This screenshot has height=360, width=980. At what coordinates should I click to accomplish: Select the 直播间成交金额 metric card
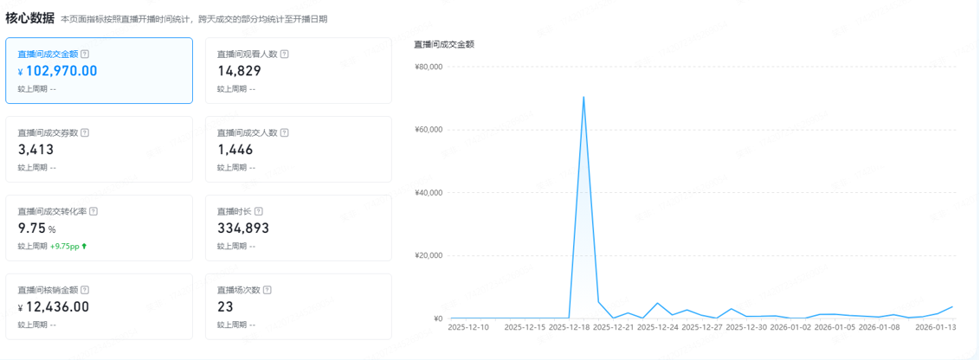pyautogui.click(x=99, y=71)
